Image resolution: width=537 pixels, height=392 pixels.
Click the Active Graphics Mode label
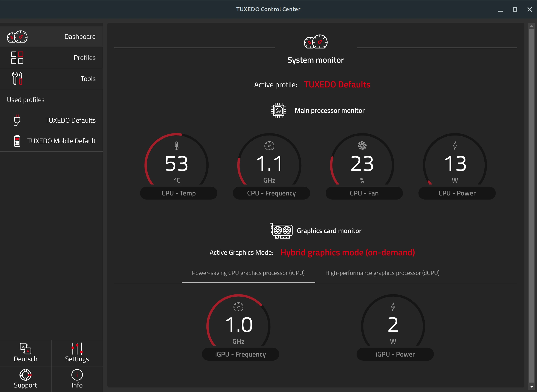tap(241, 252)
